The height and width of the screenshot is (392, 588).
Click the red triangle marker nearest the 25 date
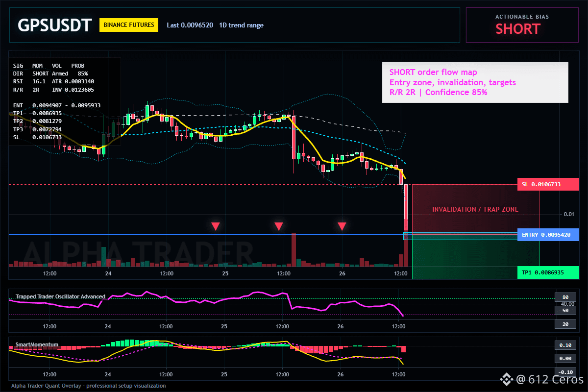tap(216, 226)
